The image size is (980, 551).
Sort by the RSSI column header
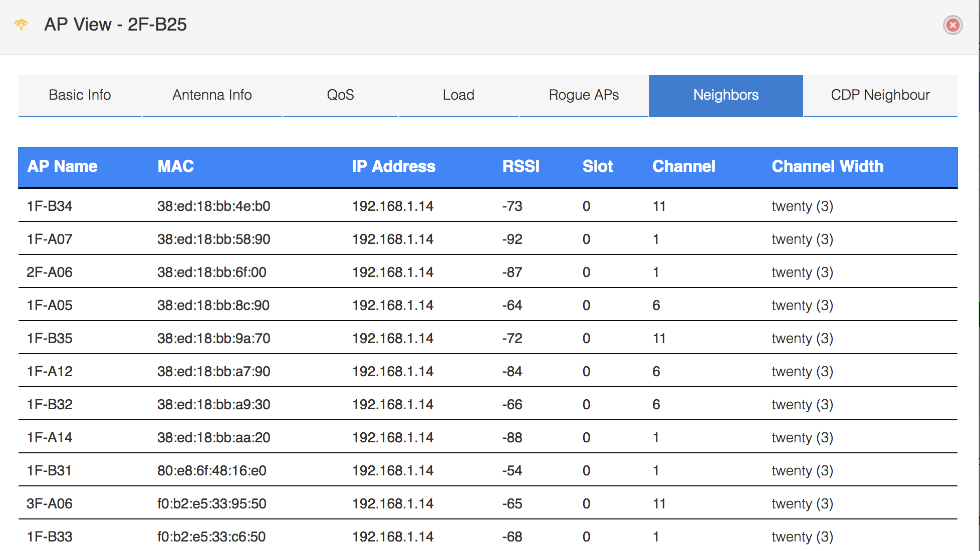[x=521, y=166]
